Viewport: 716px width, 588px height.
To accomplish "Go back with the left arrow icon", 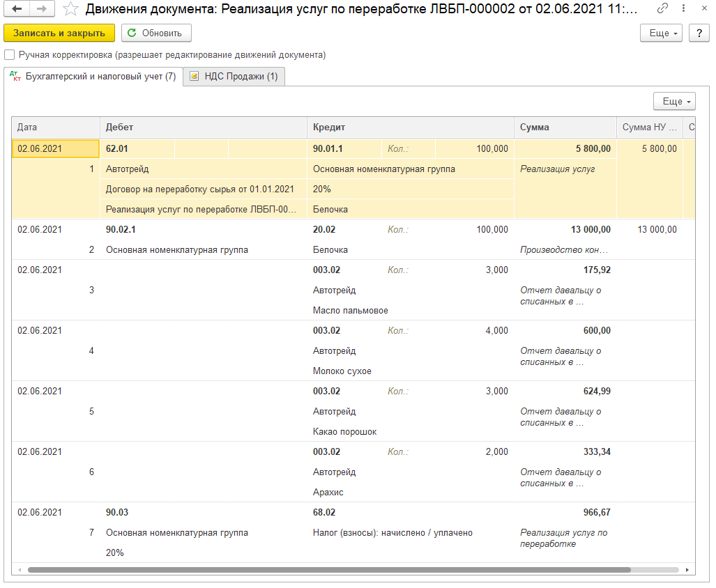I will (x=17, y=8).
